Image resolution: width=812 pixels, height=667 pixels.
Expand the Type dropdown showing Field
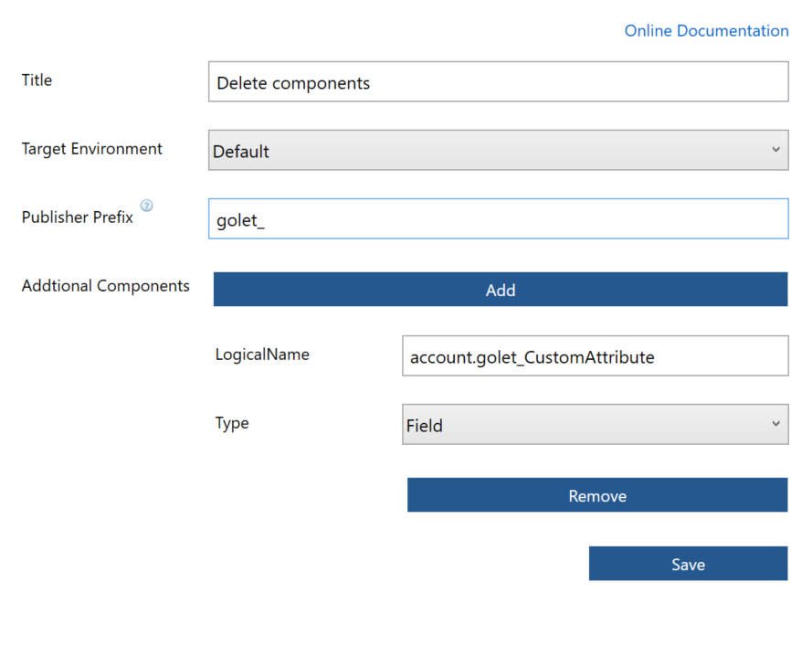(x=595, y=425)
